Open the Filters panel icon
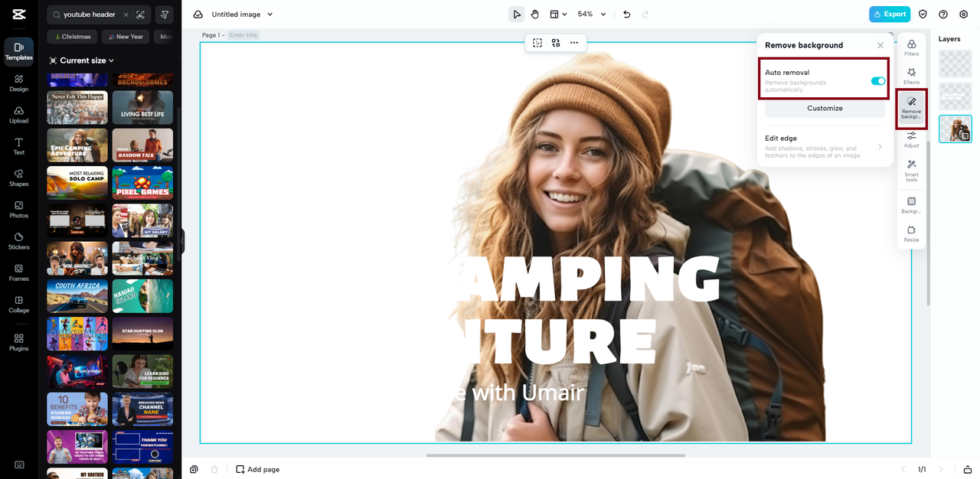 [x=911, y=47]
